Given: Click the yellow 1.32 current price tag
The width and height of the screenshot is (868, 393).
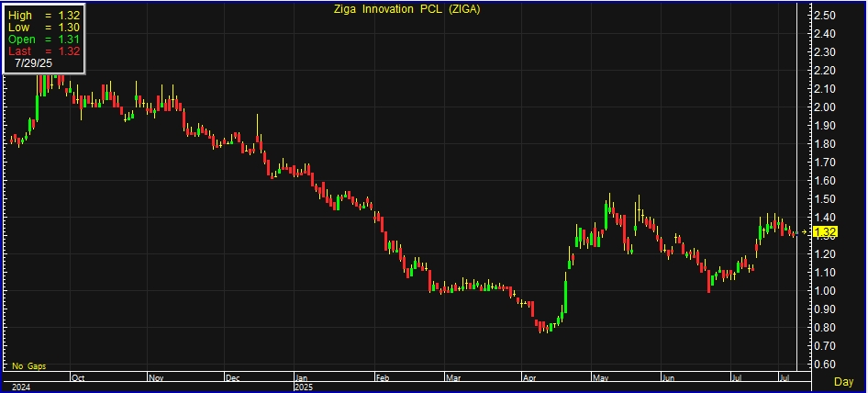Looking at the screenshot, I should (x=826, y=232).
